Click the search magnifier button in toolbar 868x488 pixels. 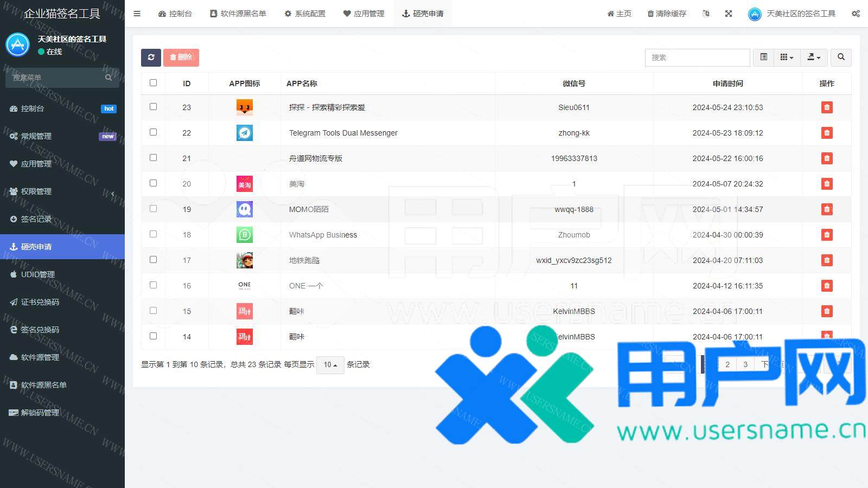coord(841,57)
